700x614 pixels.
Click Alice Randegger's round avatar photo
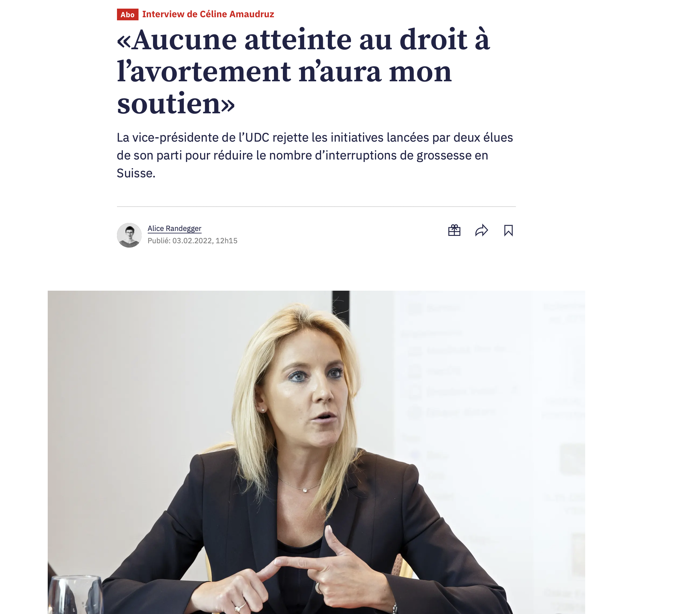click(x=129, y=235)
